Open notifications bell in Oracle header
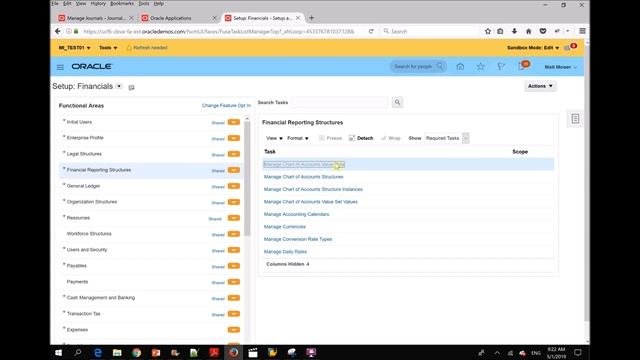 click(x=522, y=66)
